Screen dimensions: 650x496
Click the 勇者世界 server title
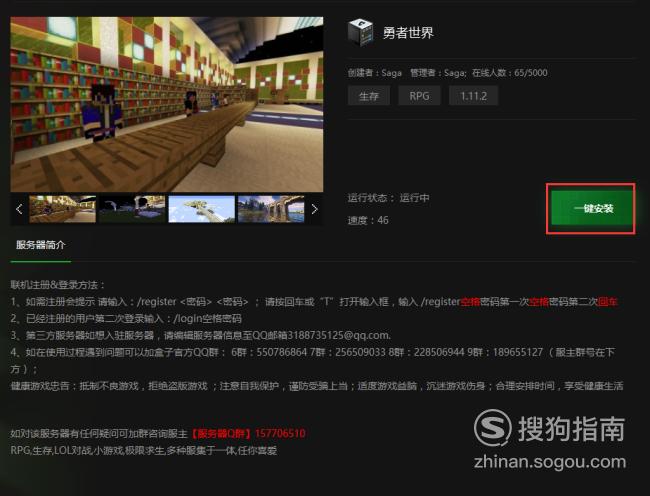(408, 33)
